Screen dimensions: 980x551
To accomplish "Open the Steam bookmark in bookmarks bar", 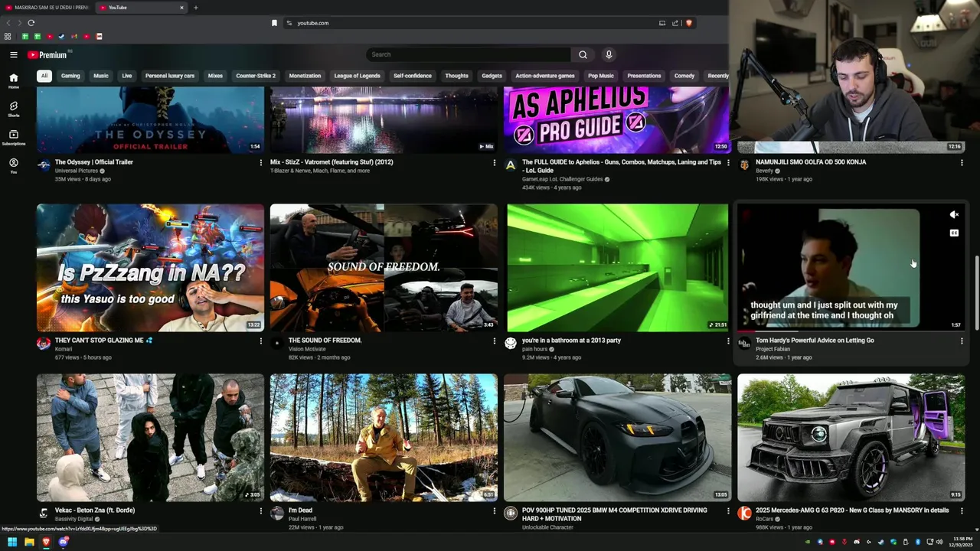I will [61, 36].
